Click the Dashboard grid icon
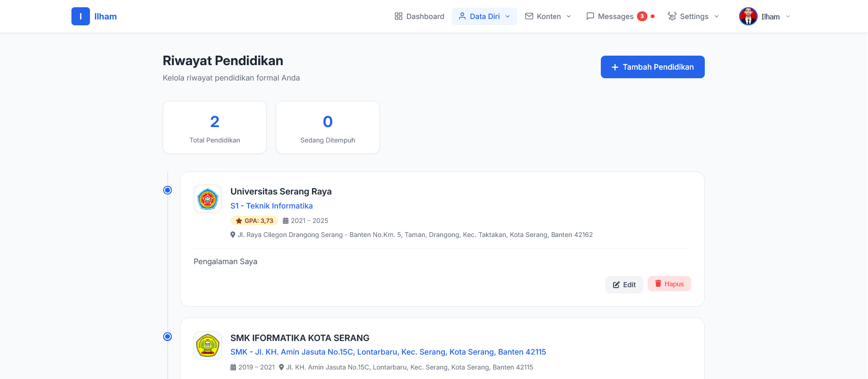Screen dimensions: 868x379 point(398,16)
